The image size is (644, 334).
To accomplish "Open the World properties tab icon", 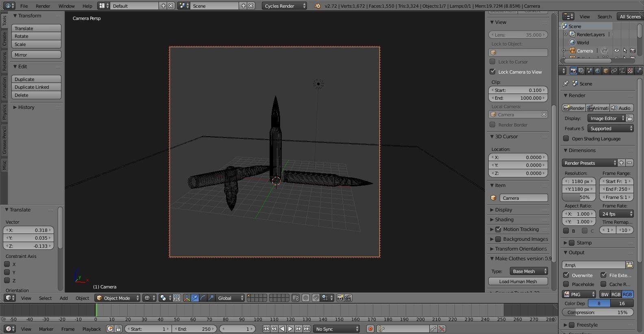I will tap(598, 71).
